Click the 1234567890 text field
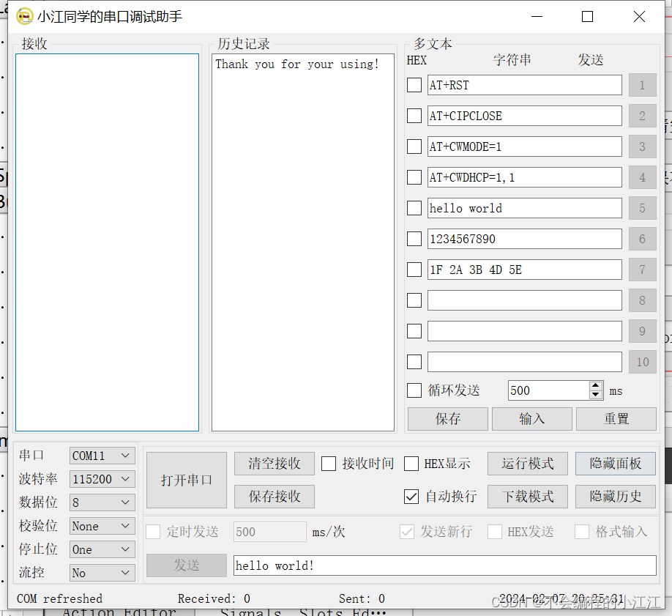The image size is (672, 616). click(525, 239)
